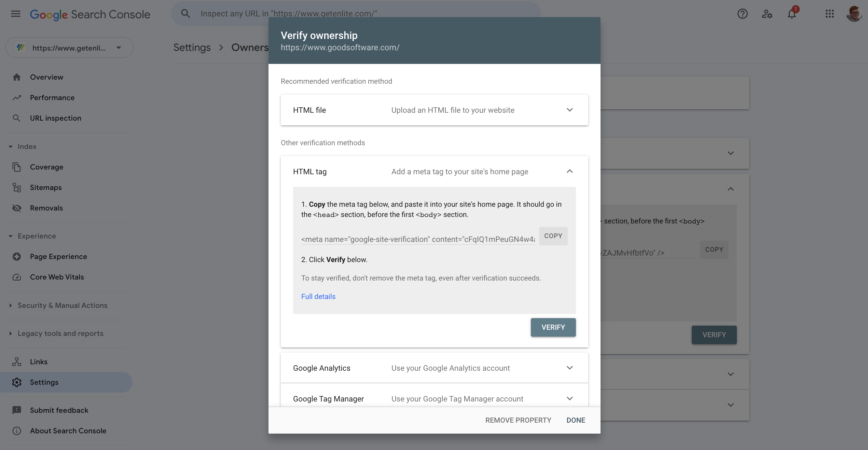Open the main hamburger menu

pos(16,14)
